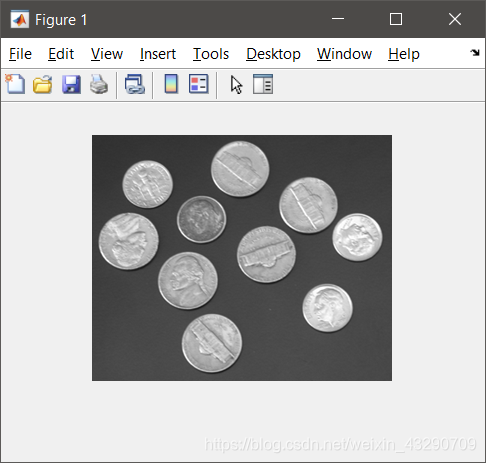Click the coins image in the figure
This screenshot has width=486, height=463.
pos(242,258)
